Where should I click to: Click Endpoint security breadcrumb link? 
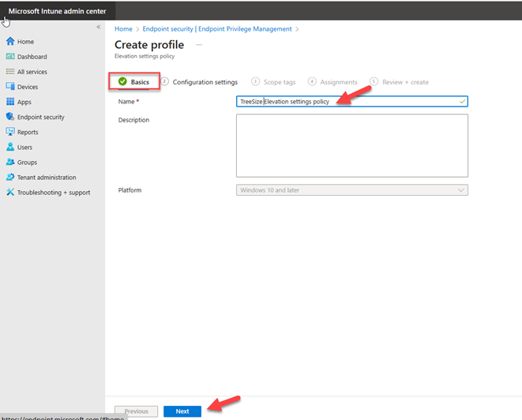coord(217,29)
